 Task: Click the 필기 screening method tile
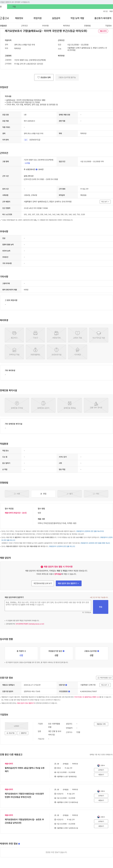[70, 494]
